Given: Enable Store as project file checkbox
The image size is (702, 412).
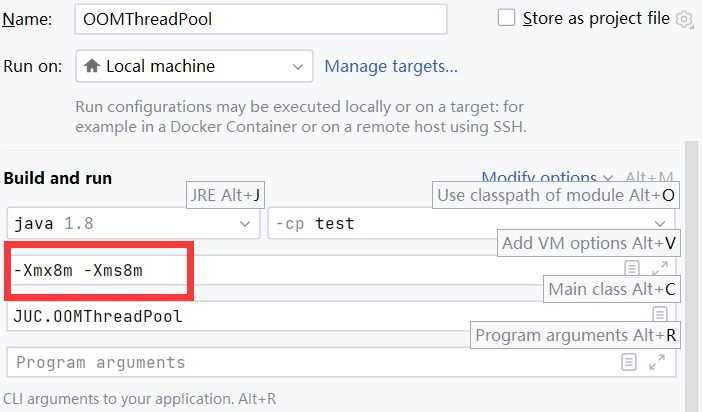Looking at the screenshot, I should point(506,18).
